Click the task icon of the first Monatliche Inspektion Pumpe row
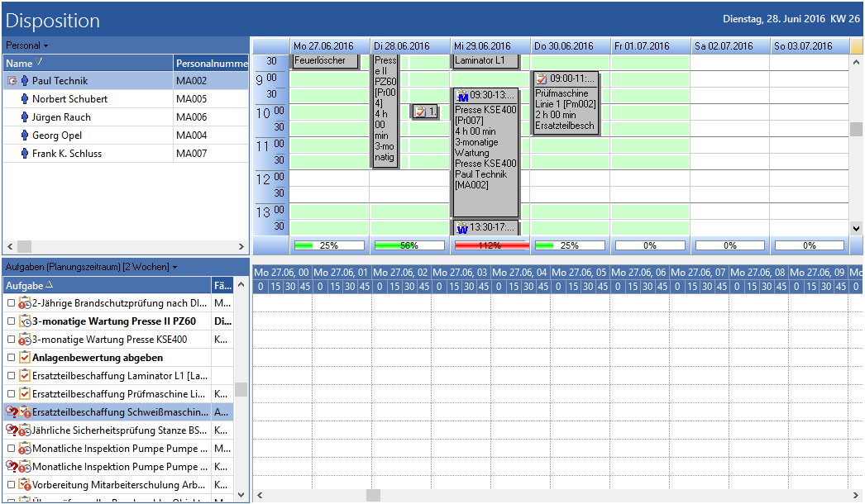865x504 pixels. click(25, 449)
